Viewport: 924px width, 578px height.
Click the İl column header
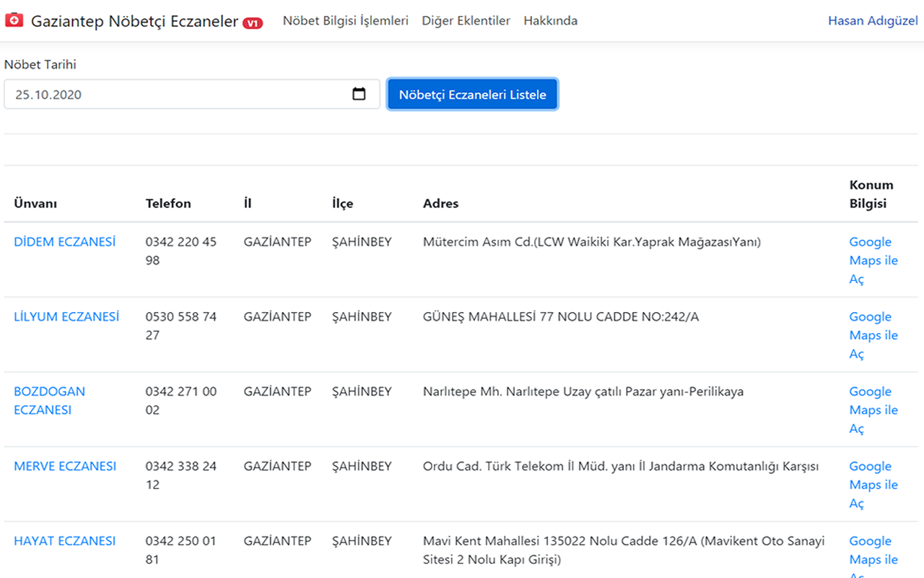pos(248,204)
